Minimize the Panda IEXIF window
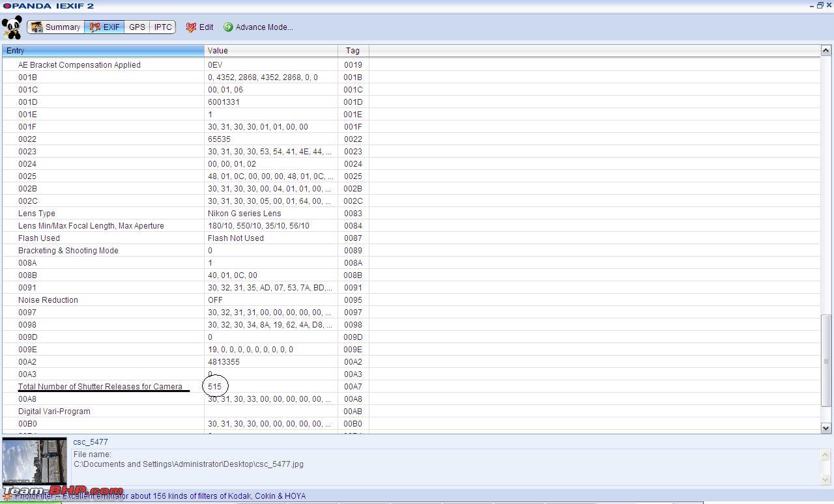Image resolution: width=834 pixels, height=504 pixels. coord(812,5)
